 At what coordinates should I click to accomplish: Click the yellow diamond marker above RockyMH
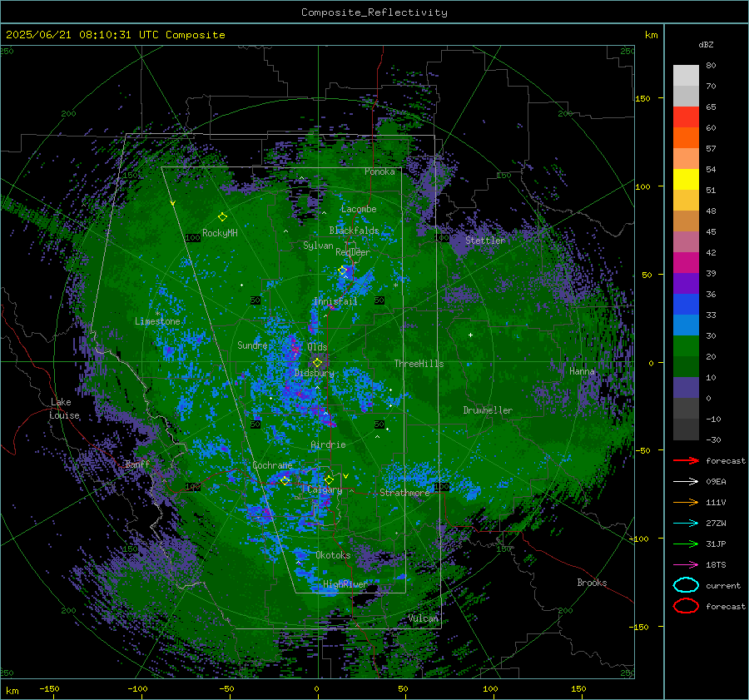[222, 217]
